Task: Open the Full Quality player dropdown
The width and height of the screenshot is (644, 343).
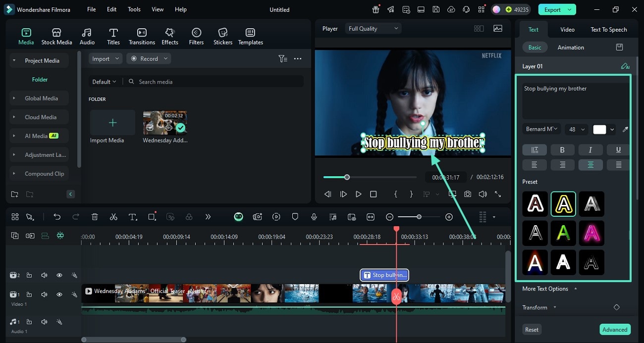Action: pyautogui.click(x=373, y=29)
